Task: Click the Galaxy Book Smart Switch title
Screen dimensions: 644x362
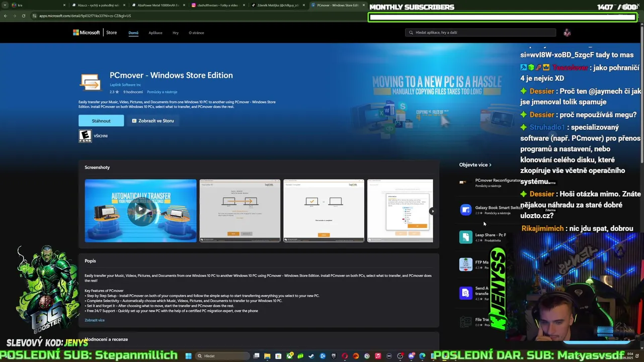Action: [499, 207]
